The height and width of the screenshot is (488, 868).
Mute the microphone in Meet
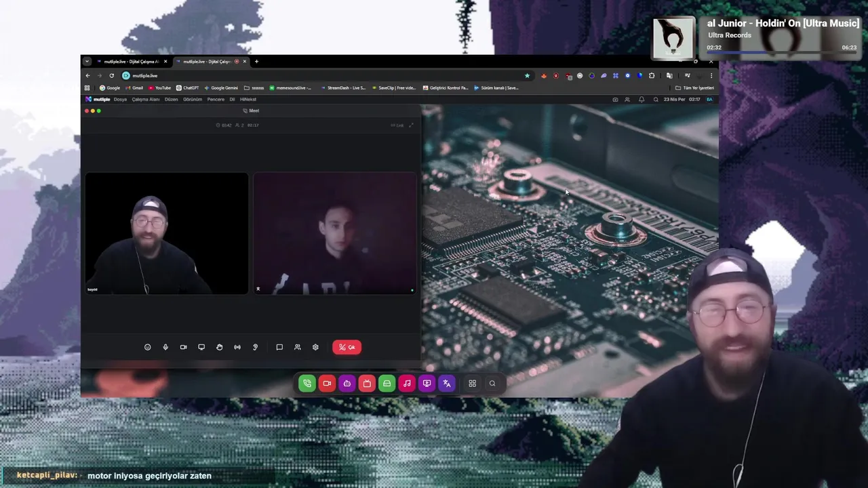[165, 347]
